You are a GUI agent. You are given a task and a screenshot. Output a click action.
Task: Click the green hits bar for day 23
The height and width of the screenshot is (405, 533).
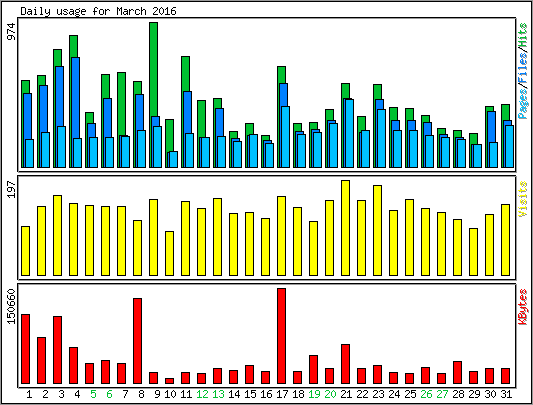377,92
